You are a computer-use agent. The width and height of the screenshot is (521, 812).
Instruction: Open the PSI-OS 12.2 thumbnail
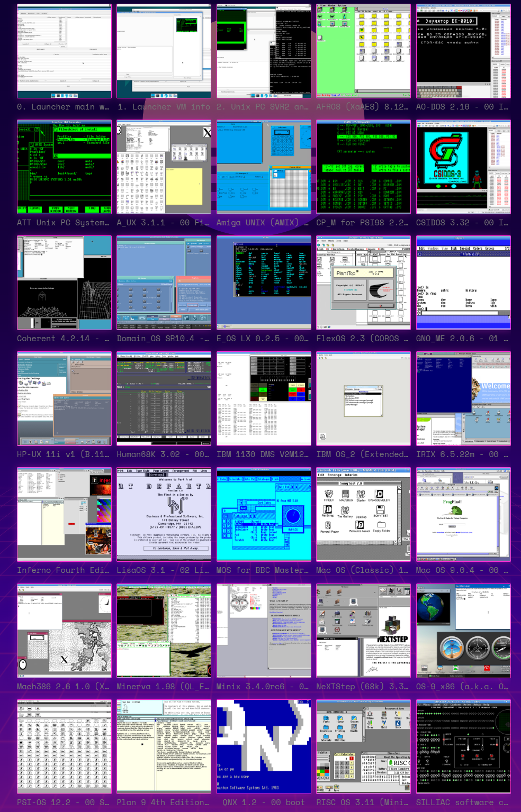(x=64, y=747)
